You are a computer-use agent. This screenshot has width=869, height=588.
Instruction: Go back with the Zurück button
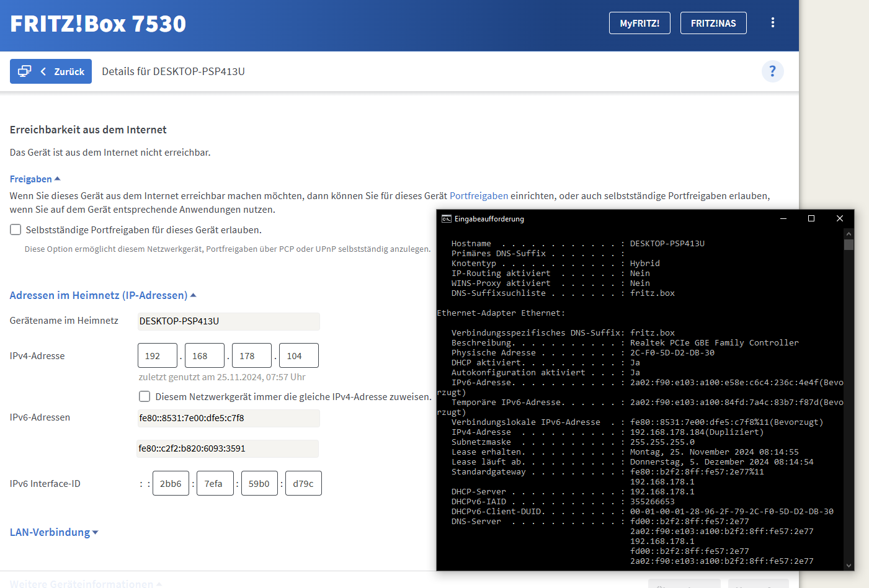coord(51,71)
